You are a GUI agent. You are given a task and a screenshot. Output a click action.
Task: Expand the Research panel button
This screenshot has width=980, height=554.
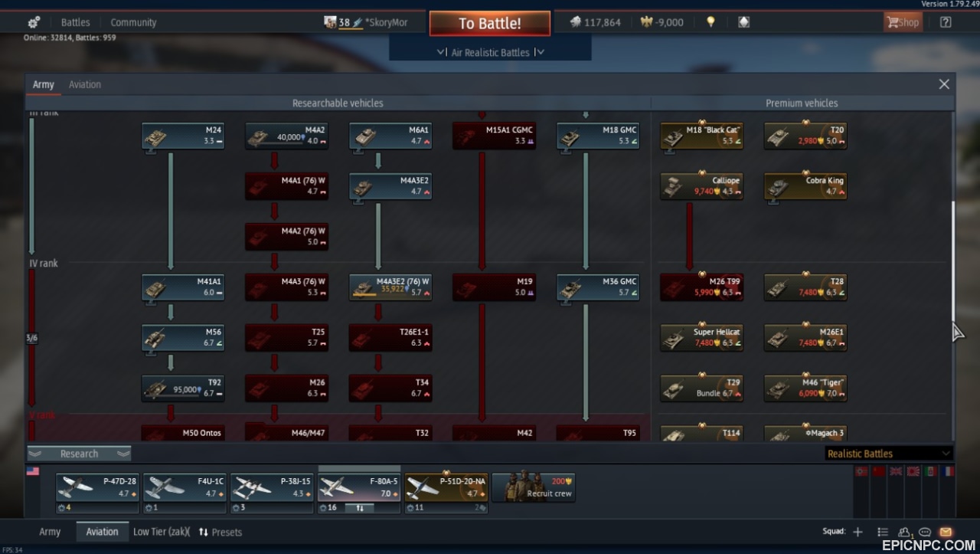(80, 454)
